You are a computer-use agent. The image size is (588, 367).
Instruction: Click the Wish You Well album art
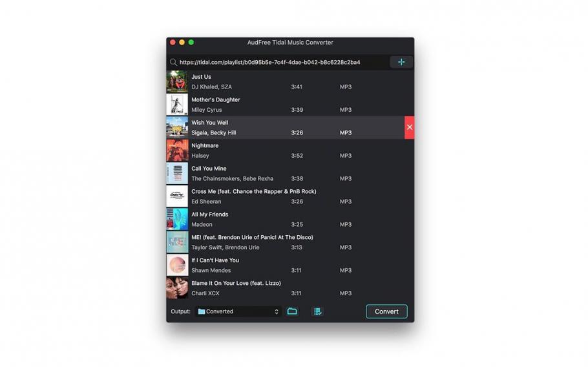pos(177,127)
